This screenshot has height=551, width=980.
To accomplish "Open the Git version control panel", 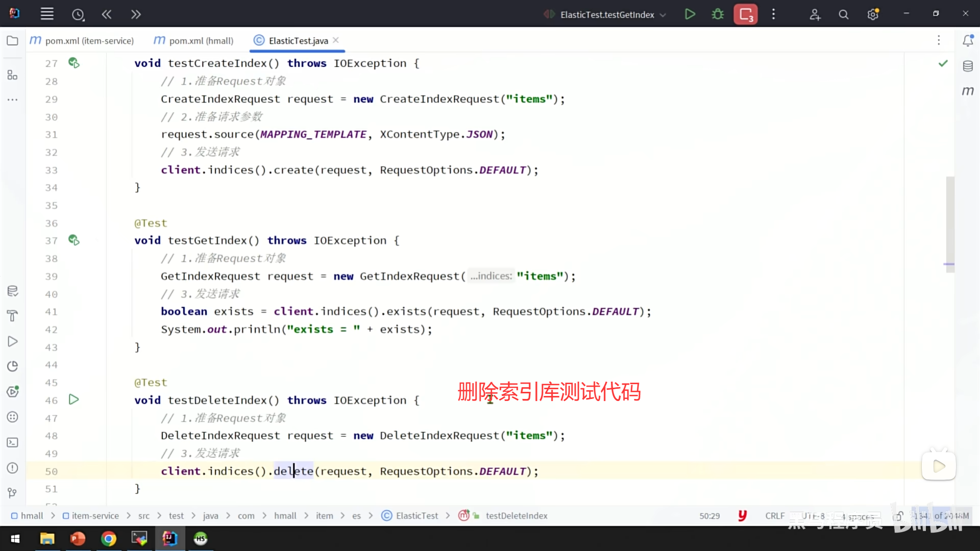I will click(x=12, y=493).
